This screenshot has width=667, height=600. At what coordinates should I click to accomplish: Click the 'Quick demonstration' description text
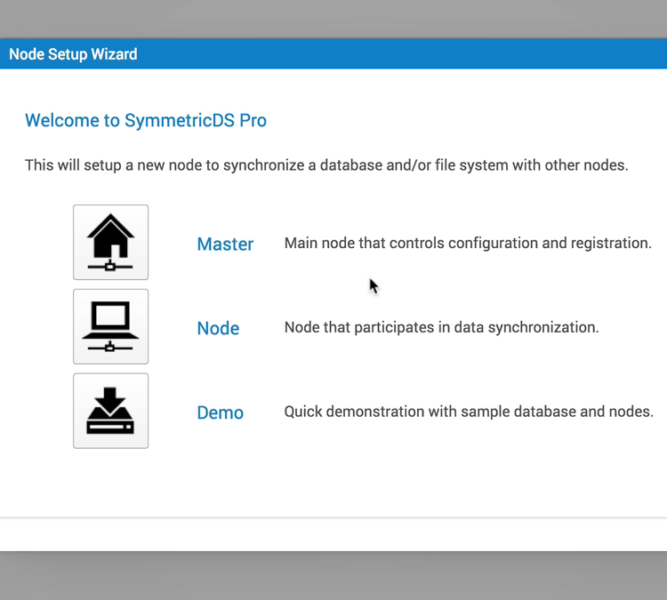click(469, 411)
